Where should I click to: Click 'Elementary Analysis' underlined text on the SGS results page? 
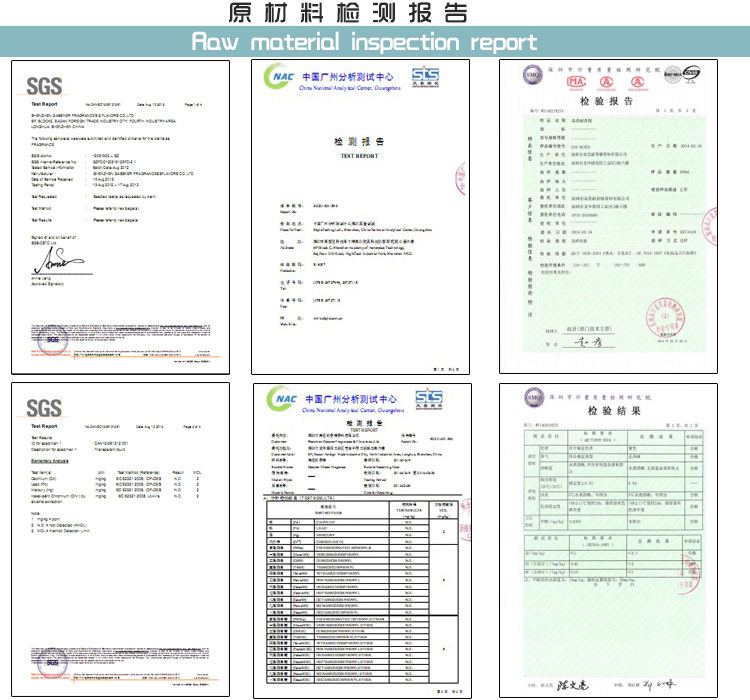pyautogui.click(x=50, y=461)
